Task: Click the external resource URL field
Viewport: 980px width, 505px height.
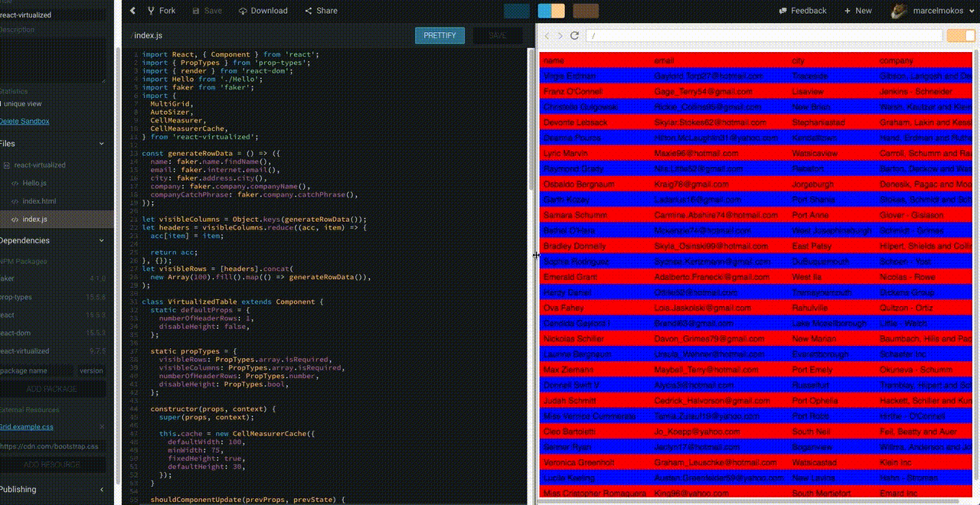Action: click(52, 446)
